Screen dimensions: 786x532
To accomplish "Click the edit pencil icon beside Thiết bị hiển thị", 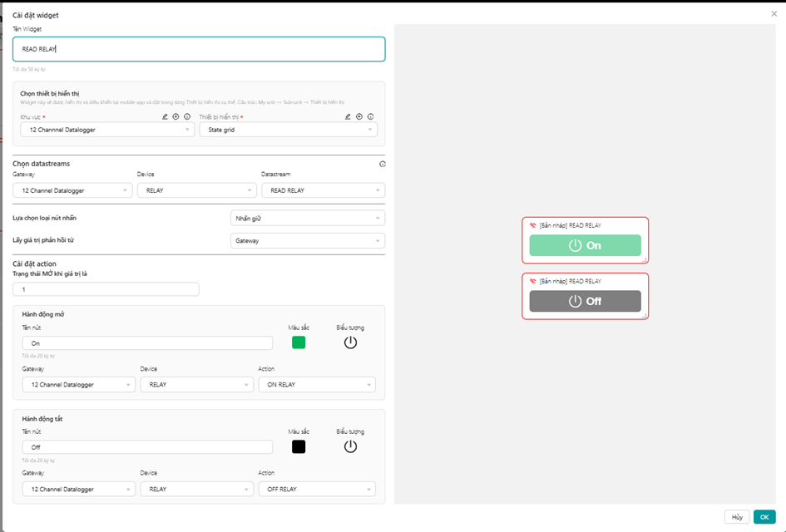I will point(348,116).
